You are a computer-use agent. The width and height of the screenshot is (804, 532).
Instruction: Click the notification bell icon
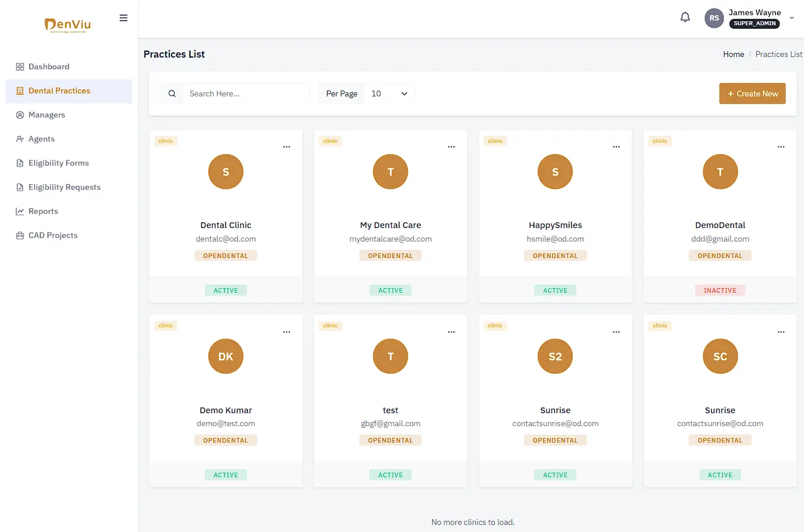pos(685,18)
